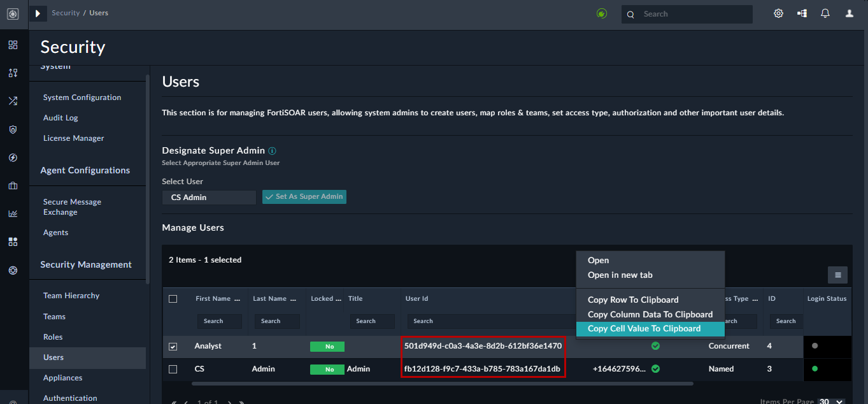This screenshot has width=868, height=404.
Task: Click the green connection status icon
Action: [x=602, y=13]
